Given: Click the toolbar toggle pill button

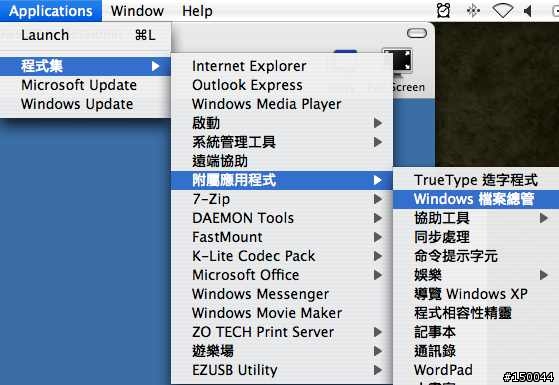Looking at the screenshot, I should point(416,33).
